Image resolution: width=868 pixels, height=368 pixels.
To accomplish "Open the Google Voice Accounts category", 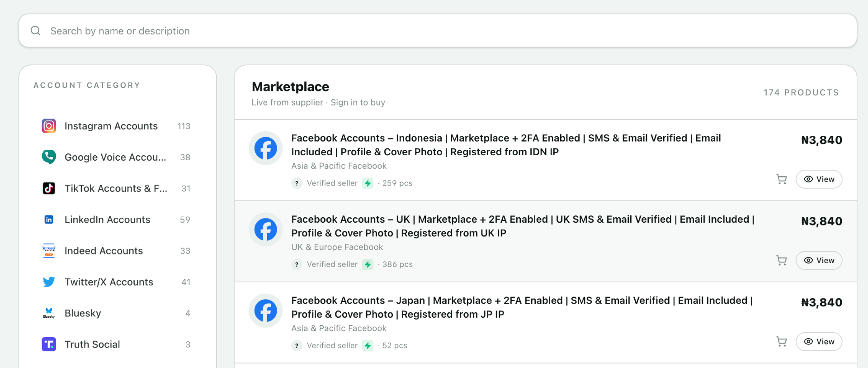I will point(117,157).
